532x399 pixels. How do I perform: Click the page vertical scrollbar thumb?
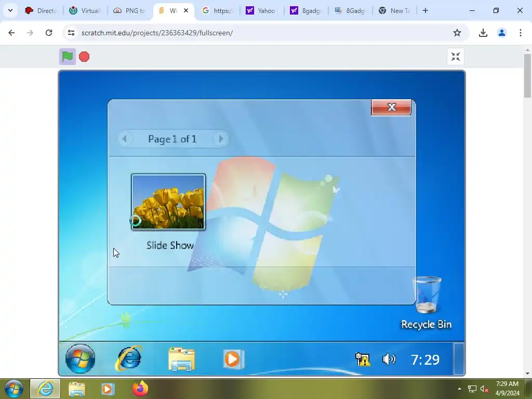[528, 75]
